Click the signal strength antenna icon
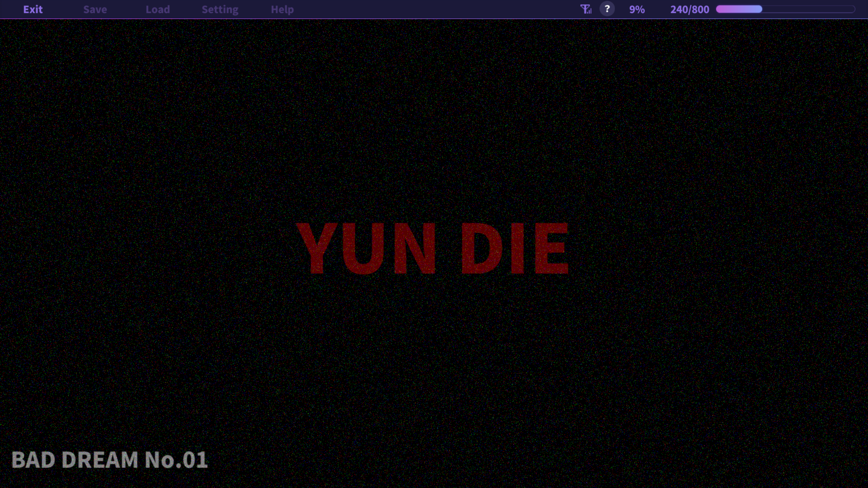 point(586,9)
